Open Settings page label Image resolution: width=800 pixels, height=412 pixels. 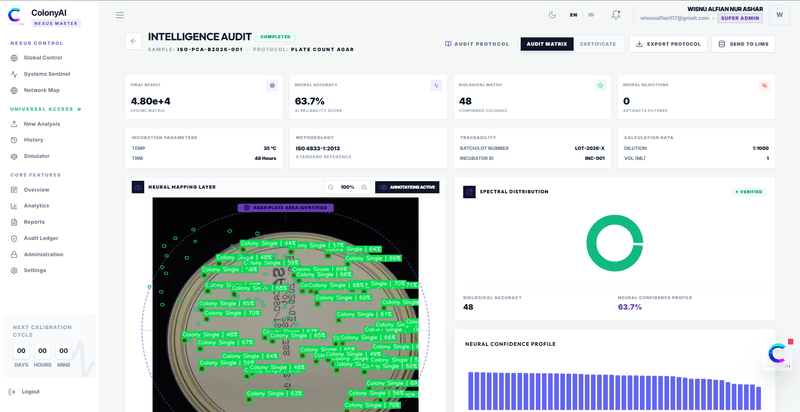(x=35, y=270)
